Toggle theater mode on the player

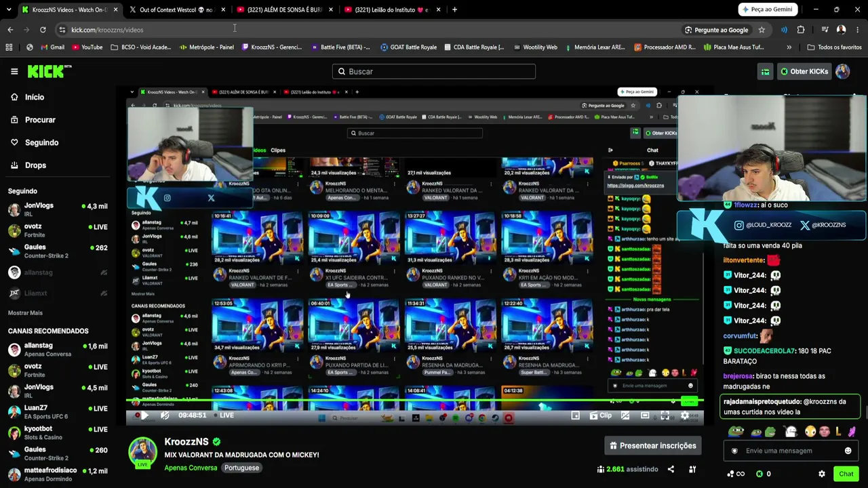(645, 415)
